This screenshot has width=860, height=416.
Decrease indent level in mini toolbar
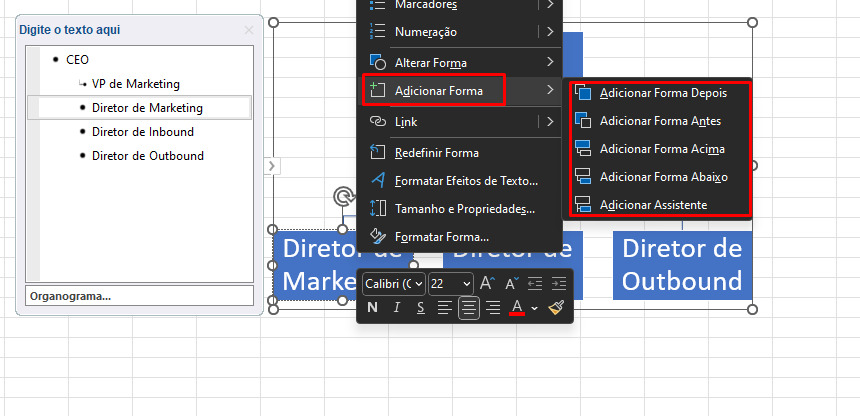[x=535, y=283]
